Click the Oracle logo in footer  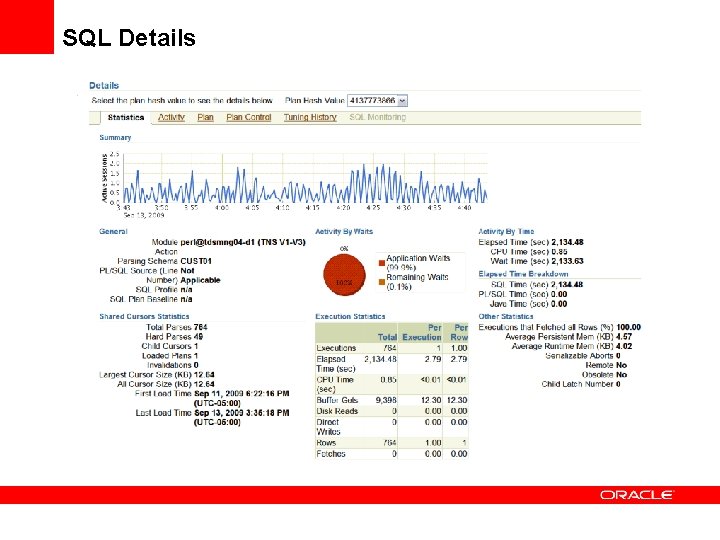[x=636, y=495]
